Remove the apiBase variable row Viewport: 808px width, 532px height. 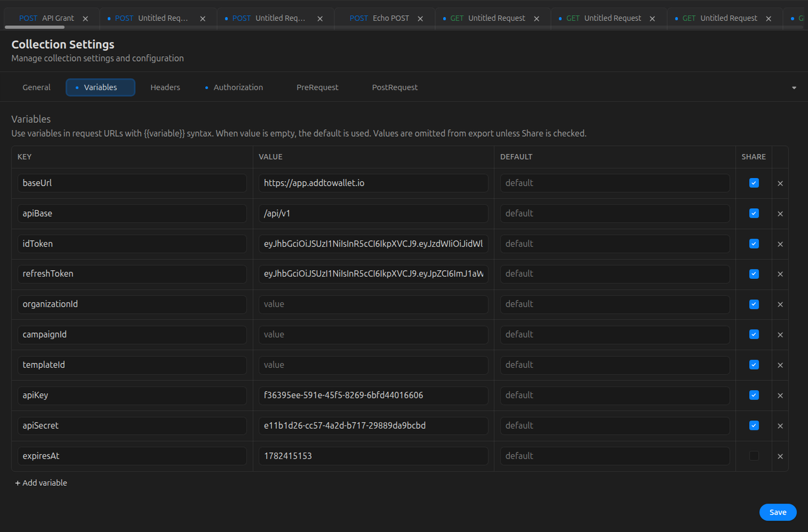click(780, 214)
